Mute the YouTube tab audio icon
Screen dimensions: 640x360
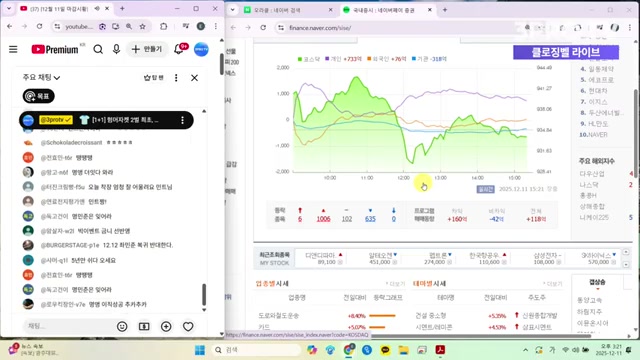point(97,8)
